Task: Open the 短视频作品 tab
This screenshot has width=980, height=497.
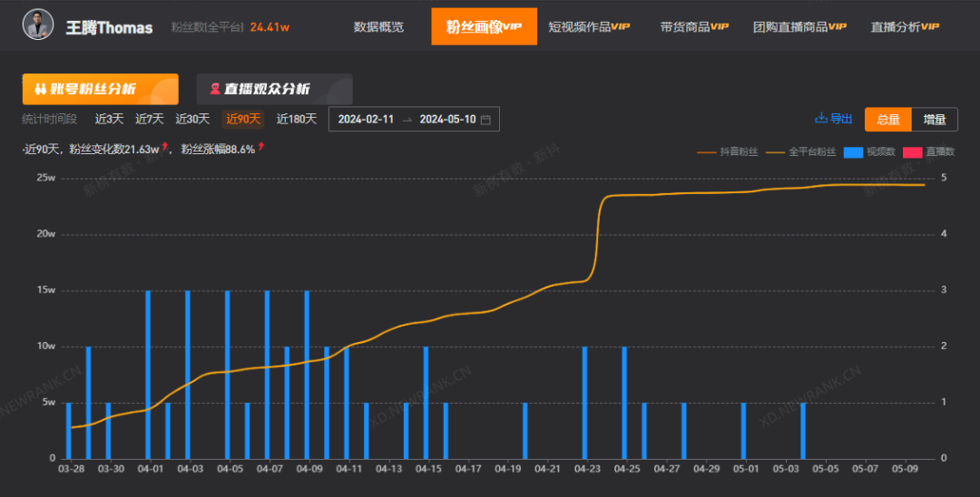Action: pyautogui.click(x=588, y=27)
